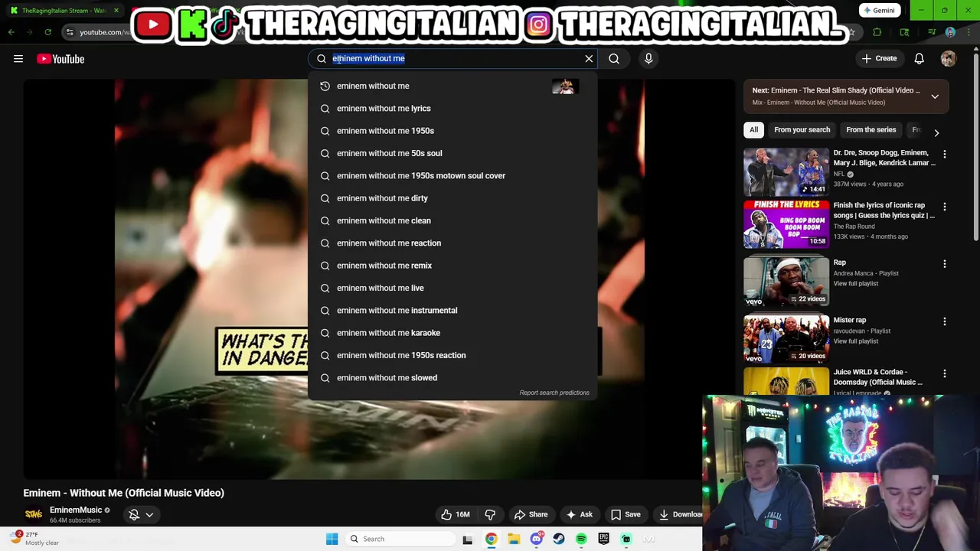
Task: Save video to a playlist
Action: pyautogui.click(x=625, y=514)
